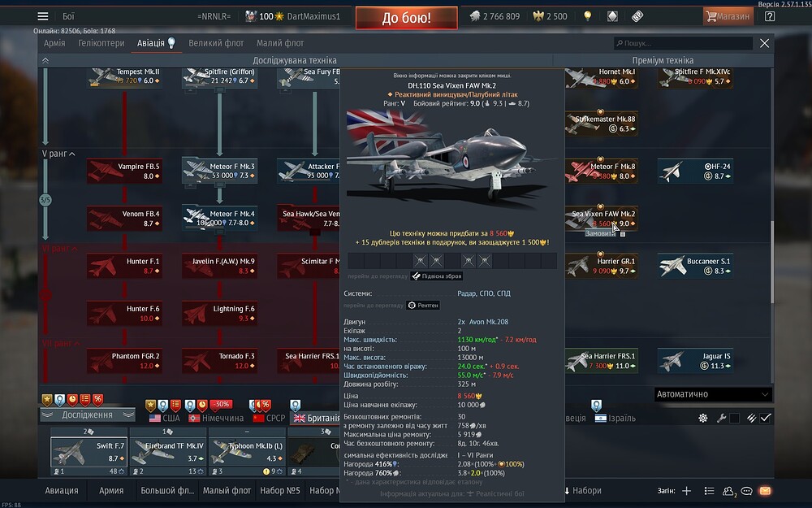Open the help question mark icon
The width and height of the screenshot is (812, 508).
[770, 16]
